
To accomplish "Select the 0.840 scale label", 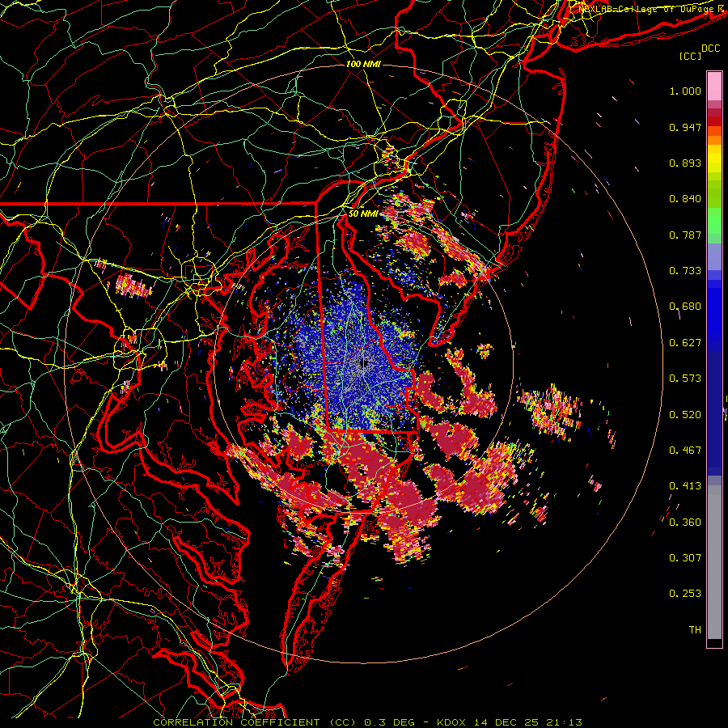I will tap(685, 199).
